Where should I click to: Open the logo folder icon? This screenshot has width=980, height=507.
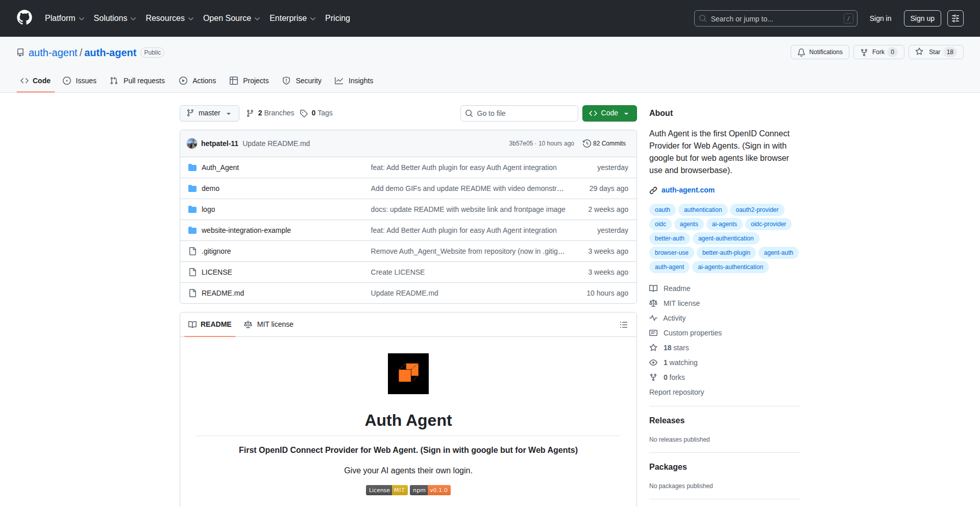[192, 209]
